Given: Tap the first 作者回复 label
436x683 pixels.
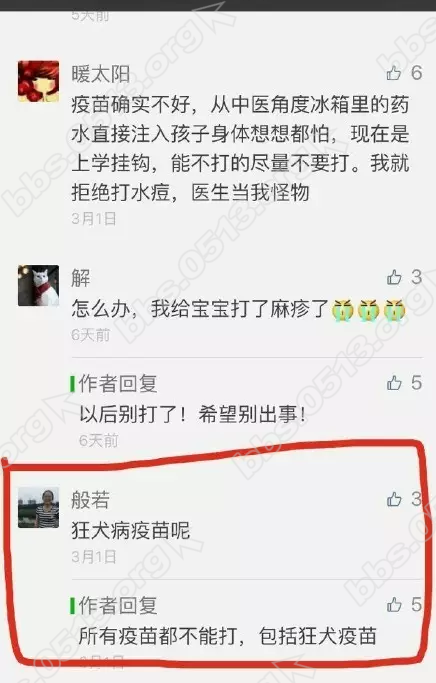Looking at the screenshot, I should click(x=118, y=384).
